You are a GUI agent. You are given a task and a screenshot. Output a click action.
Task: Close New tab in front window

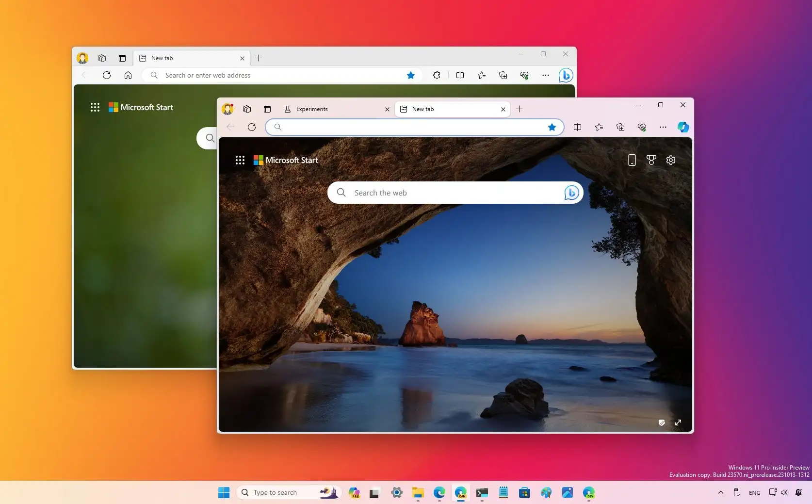[x=503, y=109]
